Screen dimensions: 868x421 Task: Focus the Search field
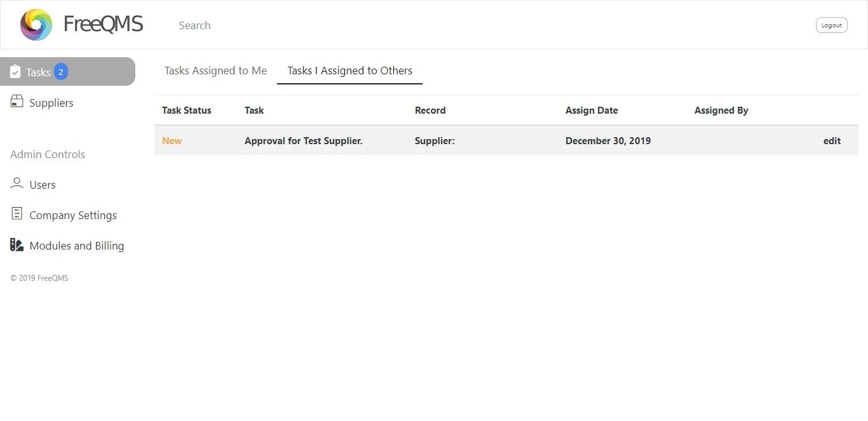pos(194,25)
